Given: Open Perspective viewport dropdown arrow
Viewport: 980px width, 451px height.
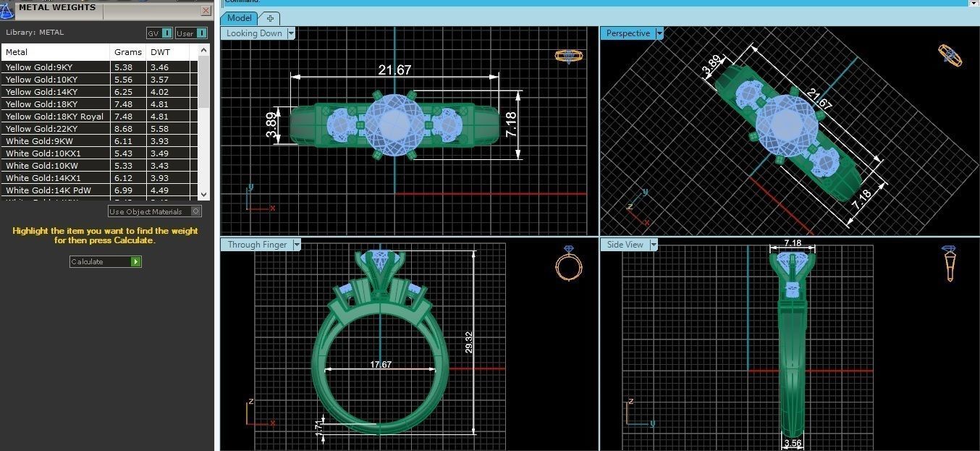Looking at the screenshot, I should [x=659, y=33].
